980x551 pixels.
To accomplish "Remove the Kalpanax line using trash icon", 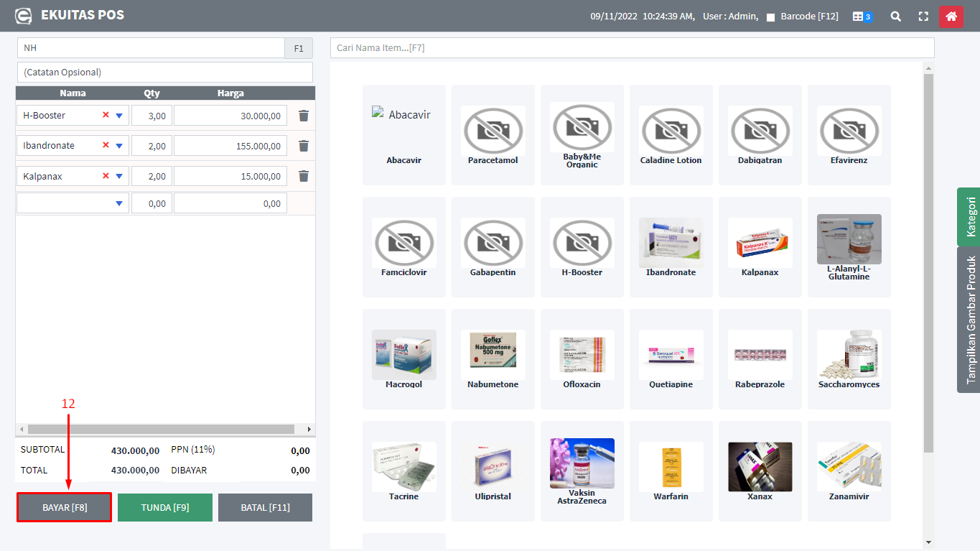I will pyautogui.click(x=304, y=176).
